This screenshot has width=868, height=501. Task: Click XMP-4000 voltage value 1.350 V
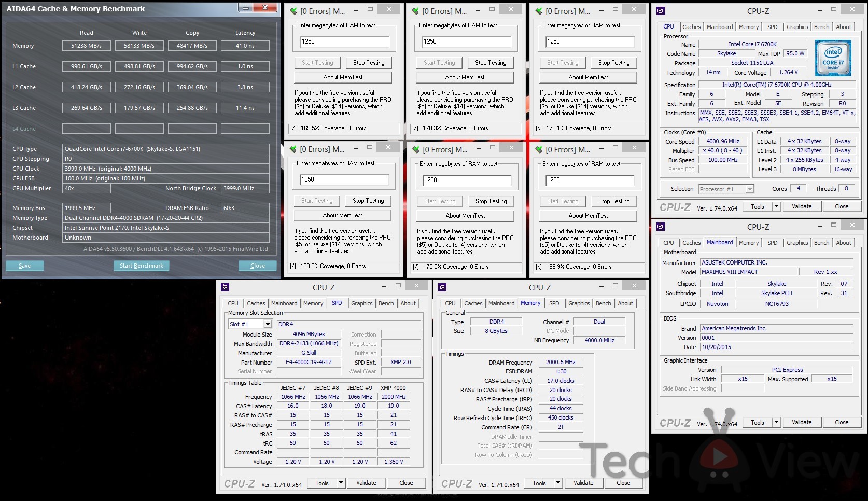394,462
